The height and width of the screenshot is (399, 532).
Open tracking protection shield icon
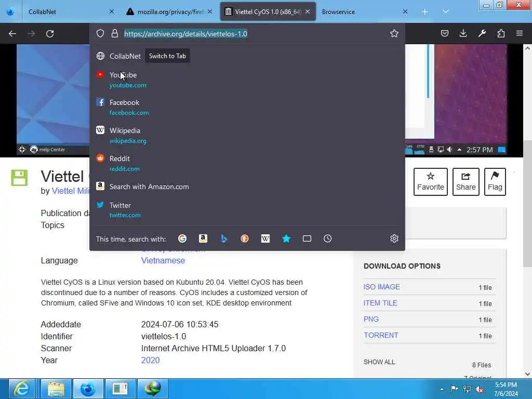100,33
